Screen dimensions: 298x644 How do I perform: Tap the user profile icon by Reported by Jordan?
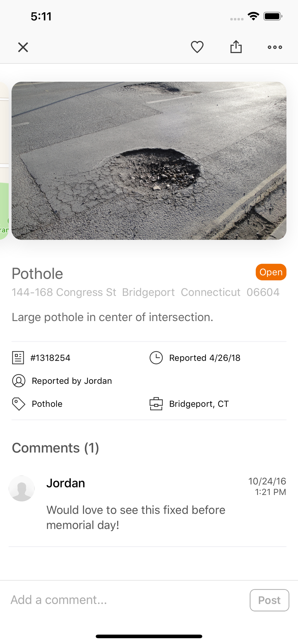(19, 381)
